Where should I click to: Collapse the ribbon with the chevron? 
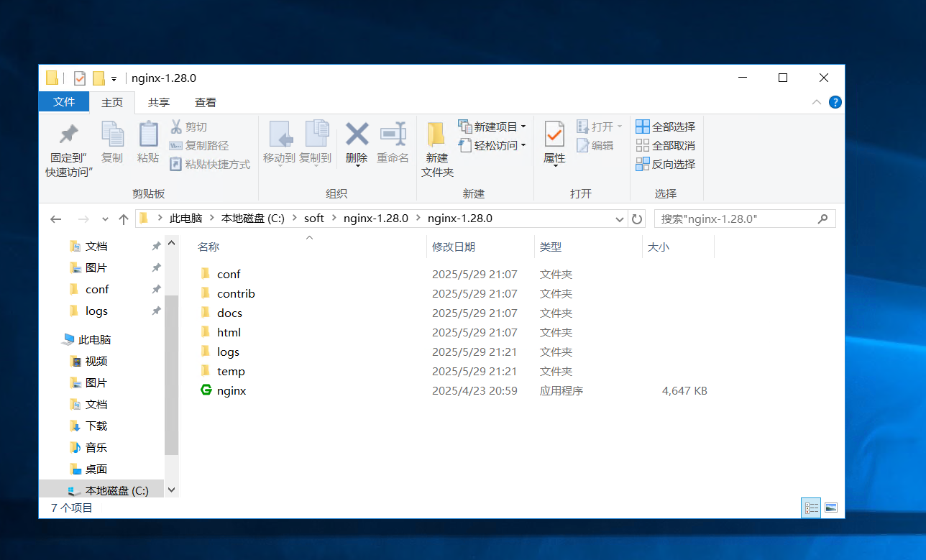coord(816,102)
